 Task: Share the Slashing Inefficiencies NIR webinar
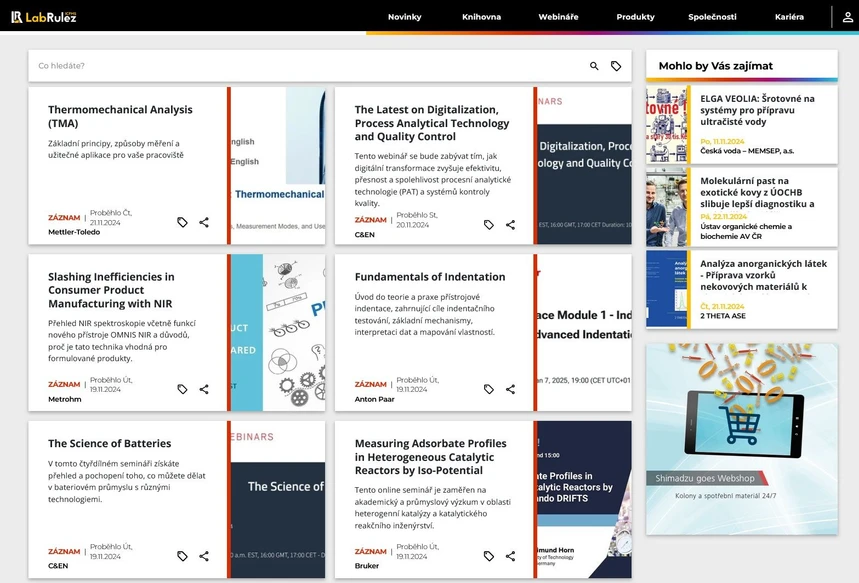tap(204, 389)
